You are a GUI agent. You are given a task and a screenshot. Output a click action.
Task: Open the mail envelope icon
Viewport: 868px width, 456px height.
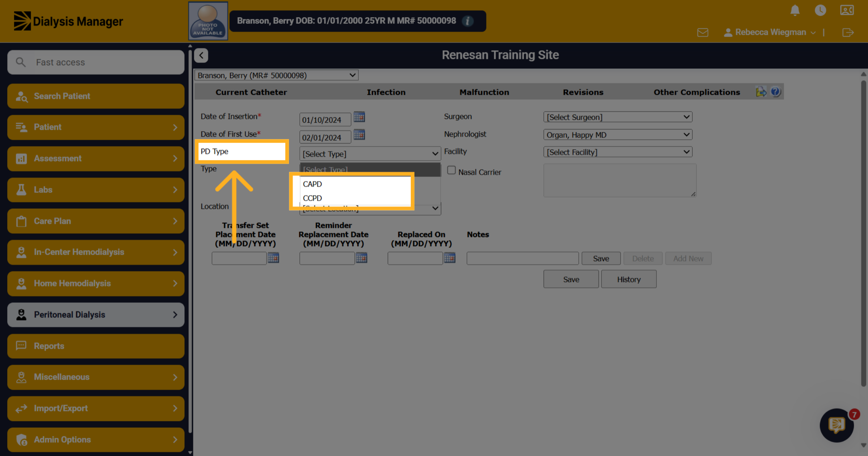click(702, 33)
